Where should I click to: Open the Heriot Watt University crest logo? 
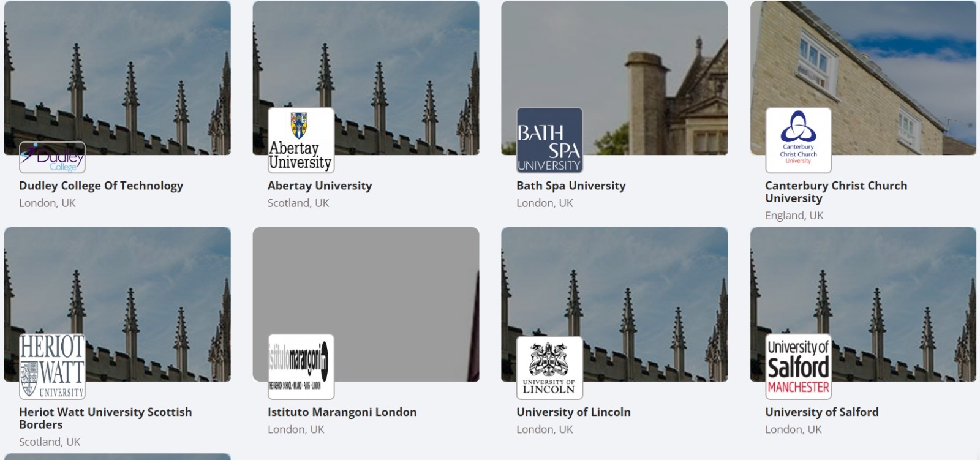coord(52,367)
